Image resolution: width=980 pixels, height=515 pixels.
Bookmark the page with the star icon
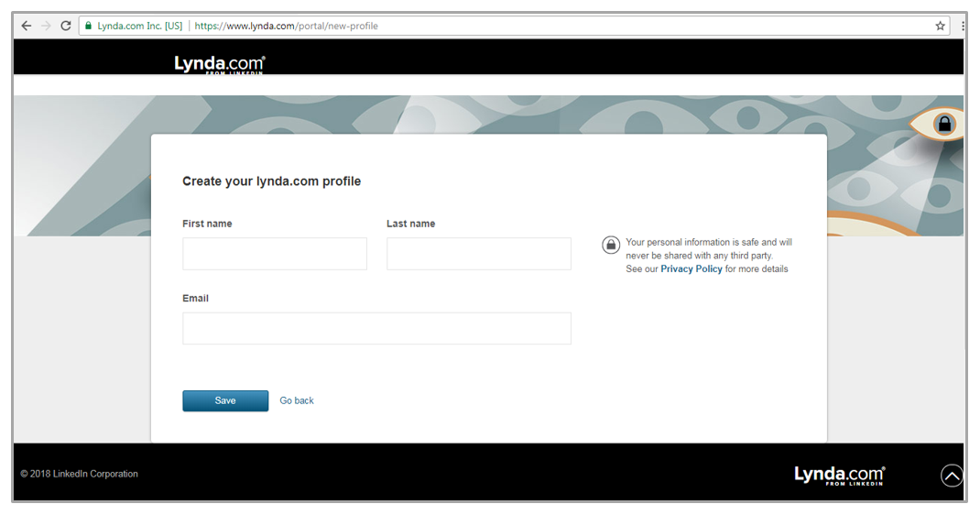point(940,26)
